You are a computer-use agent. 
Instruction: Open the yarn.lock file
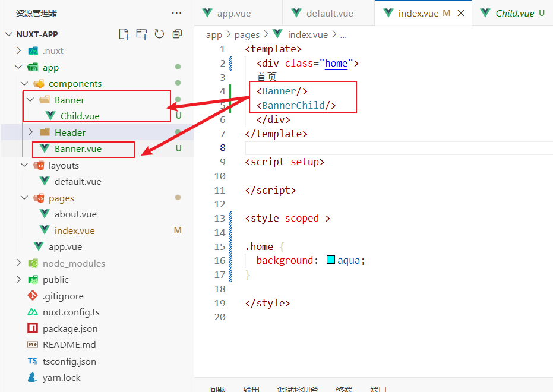click(x=61, y=378)
